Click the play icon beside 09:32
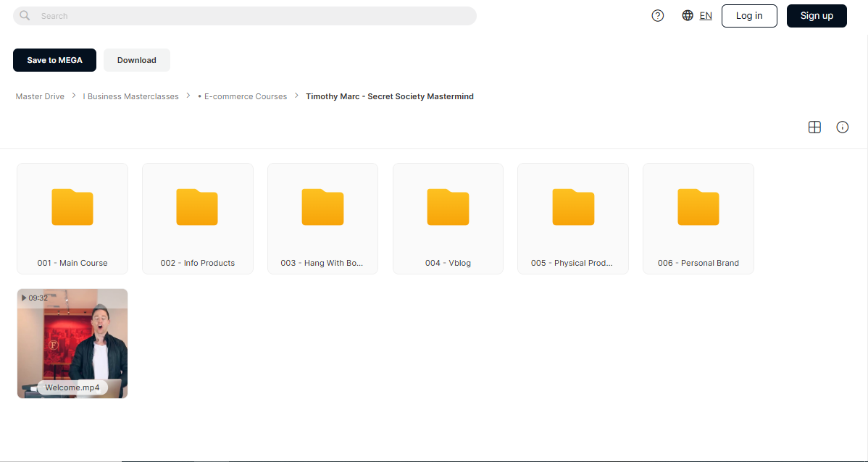The width and height of the screenshot is (868, 462). click(24, 298)
